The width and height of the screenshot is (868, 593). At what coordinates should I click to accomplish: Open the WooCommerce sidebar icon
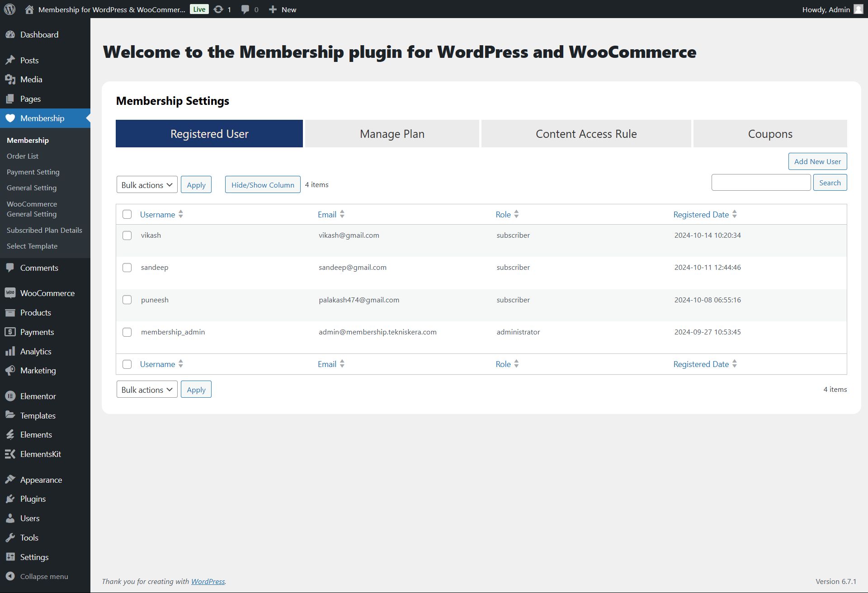(10, 293)
